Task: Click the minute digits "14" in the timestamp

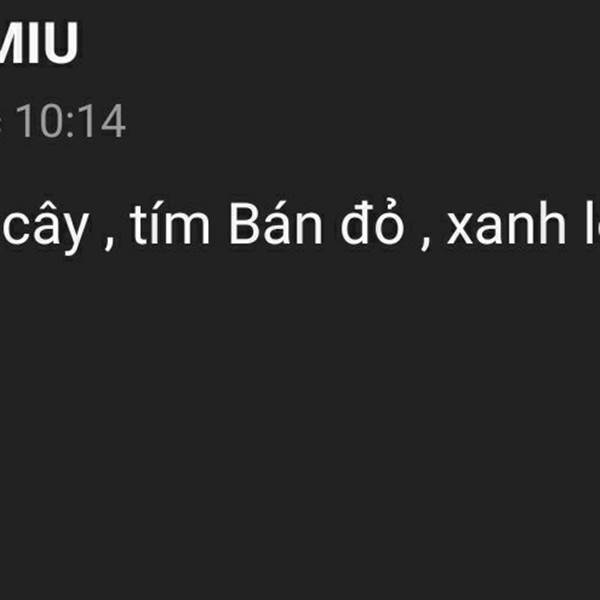Action: 102,121
